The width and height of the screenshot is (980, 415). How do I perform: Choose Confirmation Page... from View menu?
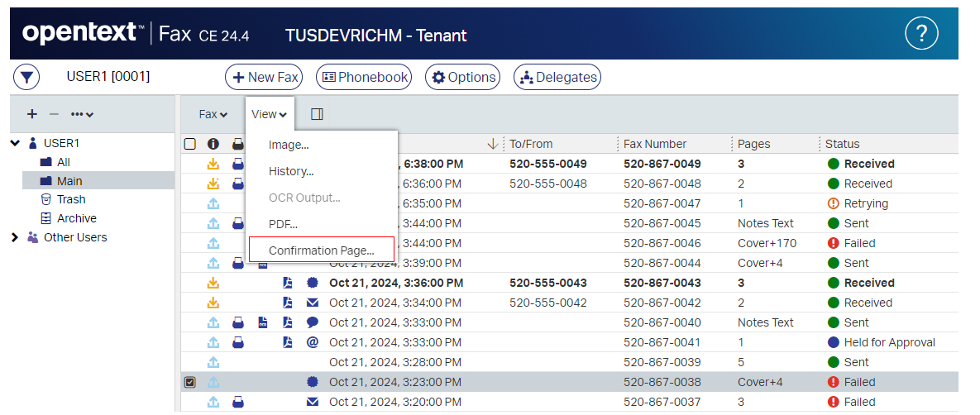(322, 250)
